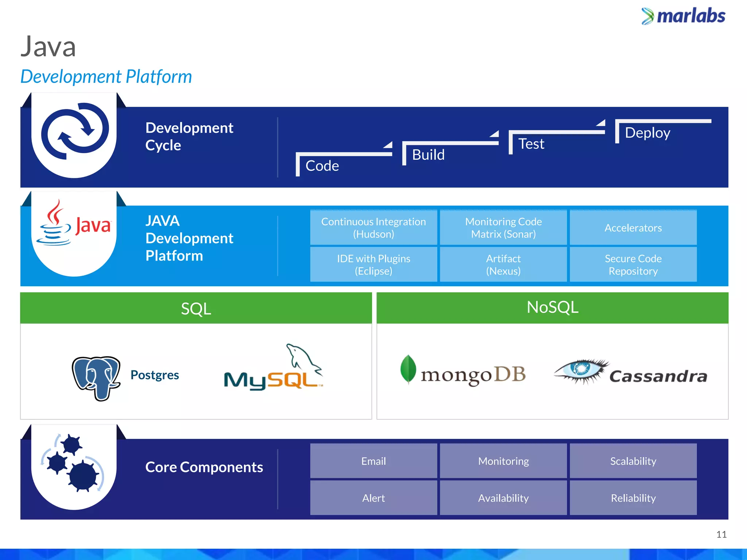
Task: Click the Cassandra eye logo
Action: click(x=581, y=370)
